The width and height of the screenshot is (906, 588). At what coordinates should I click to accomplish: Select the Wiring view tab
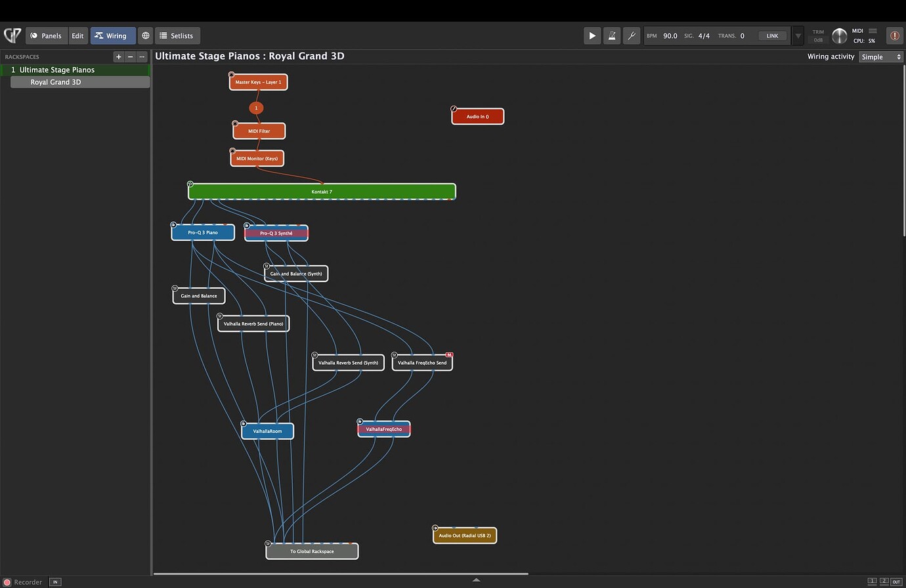(x=113, y=35)
